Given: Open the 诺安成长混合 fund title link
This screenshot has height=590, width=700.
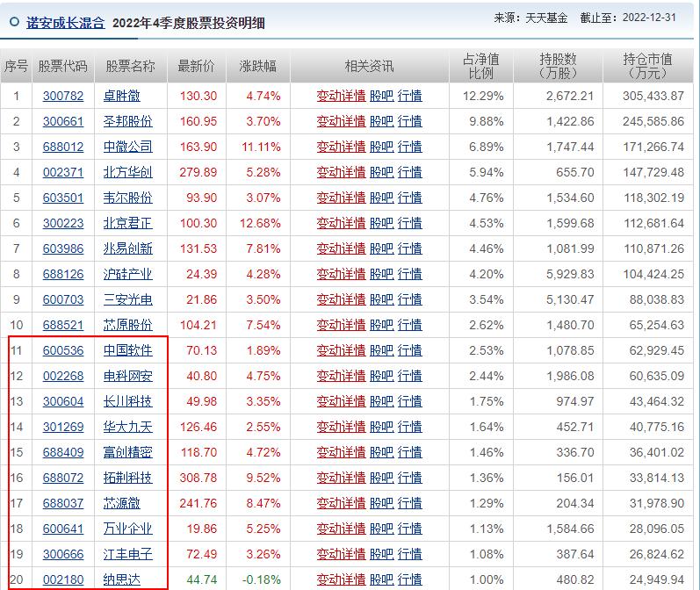Looking at the screenshot, I should tap(66, 23).
